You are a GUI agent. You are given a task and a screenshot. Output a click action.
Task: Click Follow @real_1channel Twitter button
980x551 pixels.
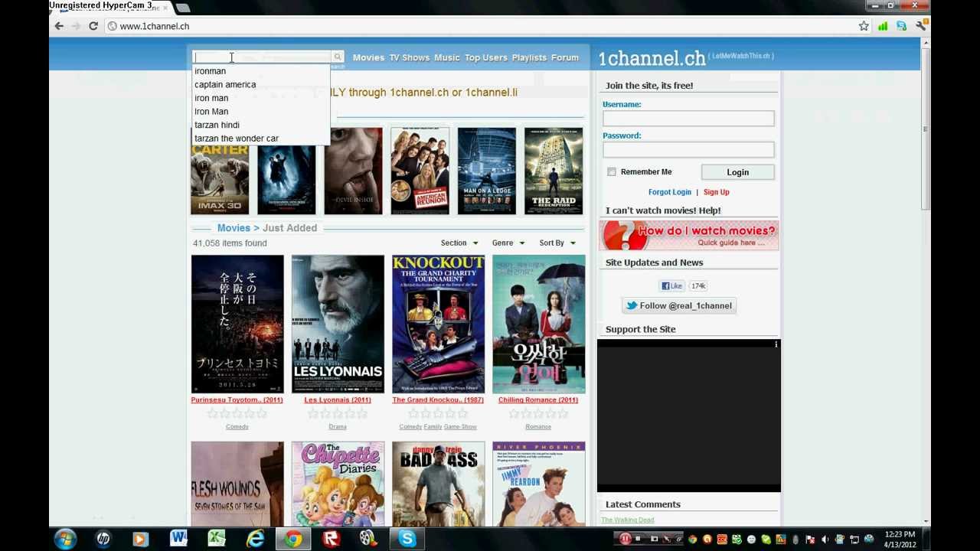(679, 305)
